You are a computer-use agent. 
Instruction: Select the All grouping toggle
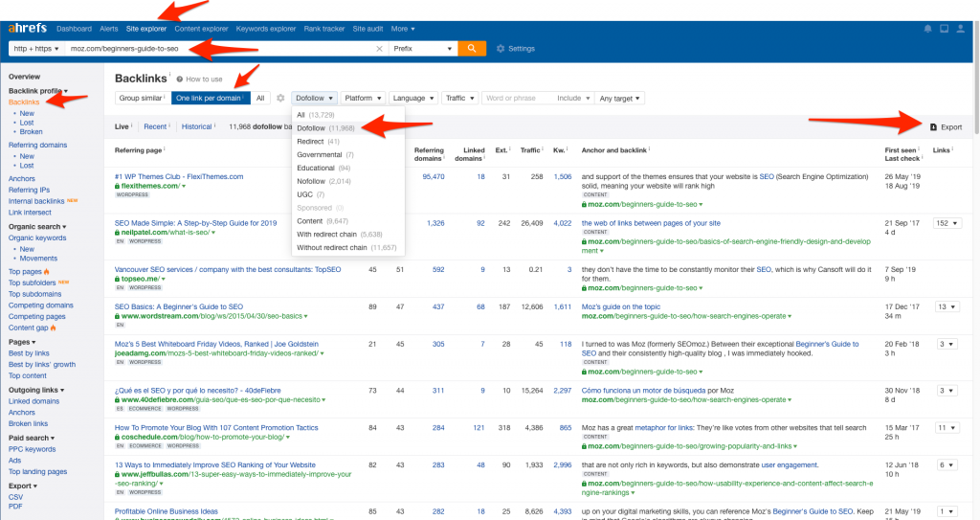pyautogui.click(x=260, y=99)
